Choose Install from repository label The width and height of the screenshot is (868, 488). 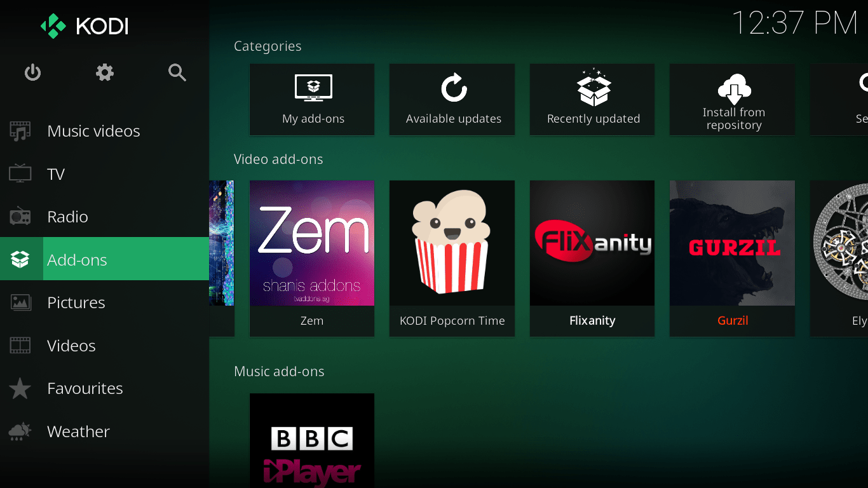click(x=734, y=119)
